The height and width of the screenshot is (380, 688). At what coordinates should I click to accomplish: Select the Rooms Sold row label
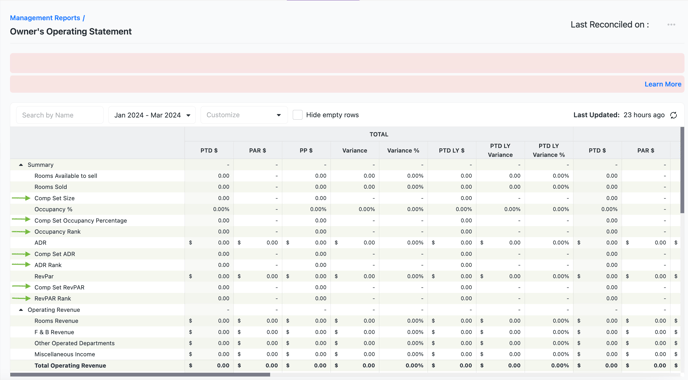[x=51, y=187]
